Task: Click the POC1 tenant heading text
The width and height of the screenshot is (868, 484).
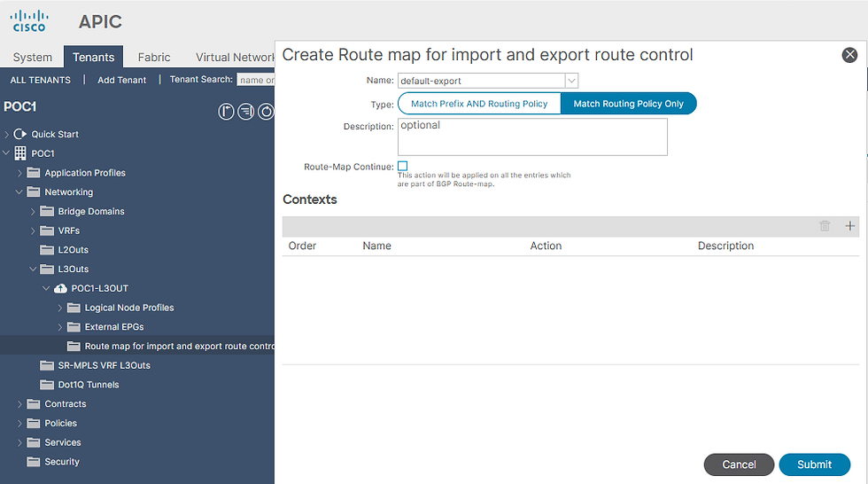Action: (19, 106)
